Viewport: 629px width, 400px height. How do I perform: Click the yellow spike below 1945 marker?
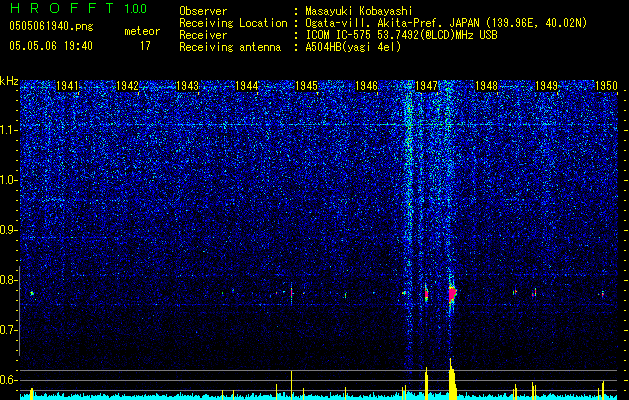(x=292, y=385)
